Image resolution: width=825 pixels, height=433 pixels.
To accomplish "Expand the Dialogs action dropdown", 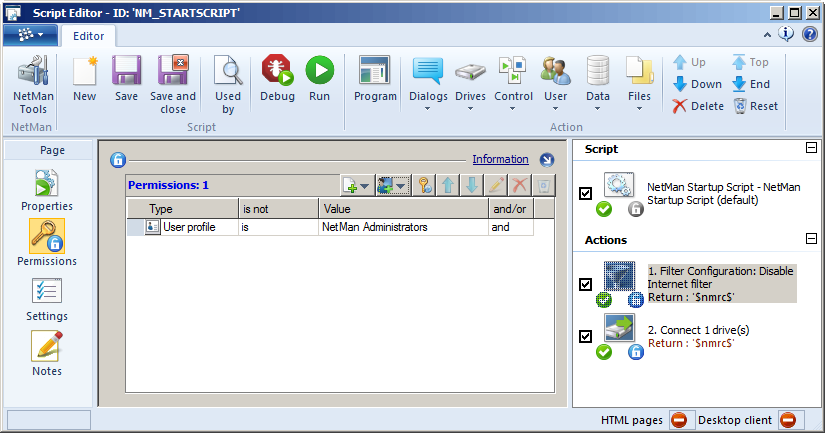I will coord(428,82).
